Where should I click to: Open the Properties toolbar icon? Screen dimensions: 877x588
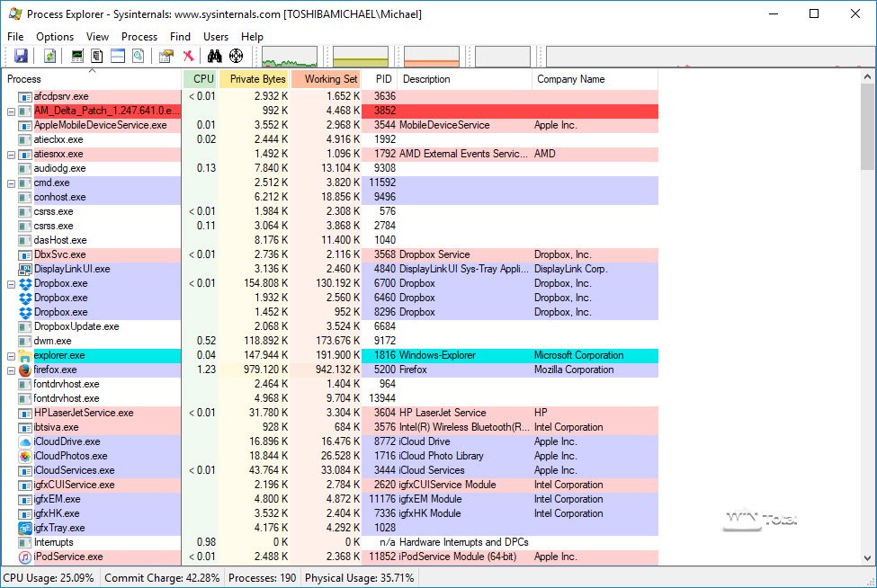166,56
